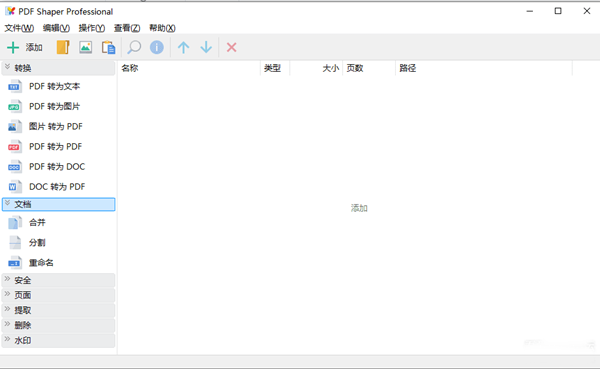The image size is (600, 369).
Task: Sort by the 大小 column header
Action: 316,68
